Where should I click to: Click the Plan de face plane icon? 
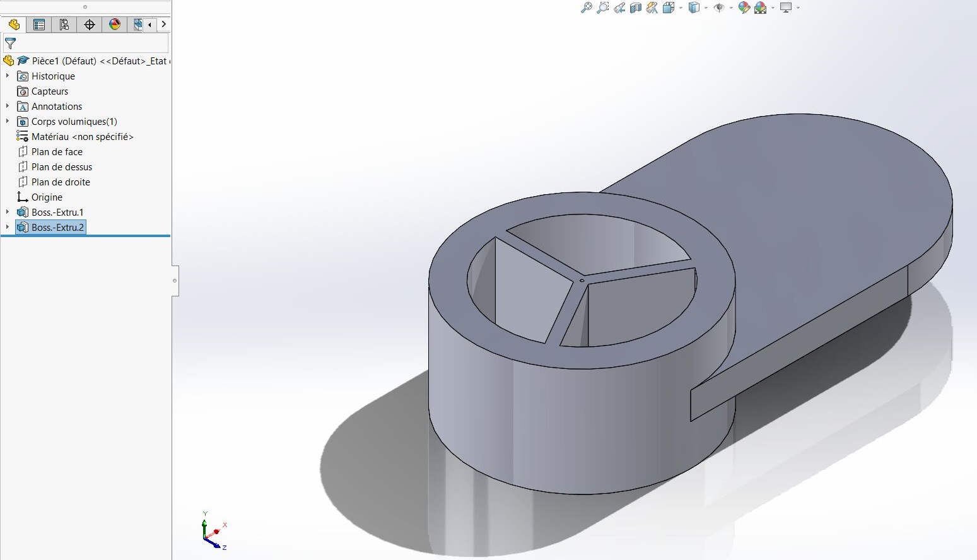coord(23,152)
